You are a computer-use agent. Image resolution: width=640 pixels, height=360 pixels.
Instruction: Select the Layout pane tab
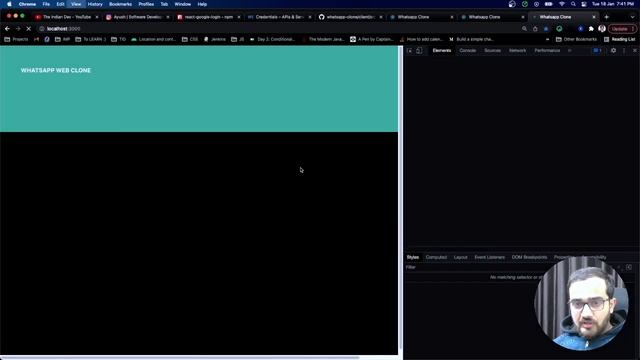pos(460,257)
